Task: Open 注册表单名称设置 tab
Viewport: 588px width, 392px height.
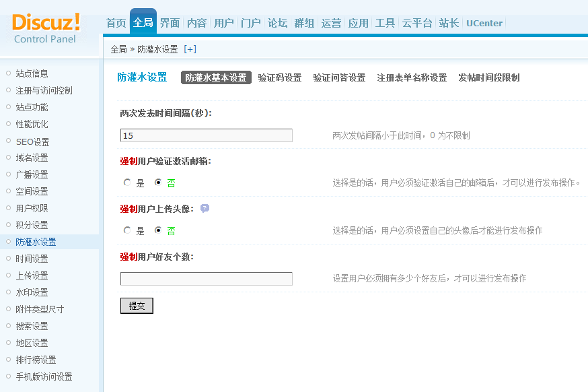Action: [412, 78]
